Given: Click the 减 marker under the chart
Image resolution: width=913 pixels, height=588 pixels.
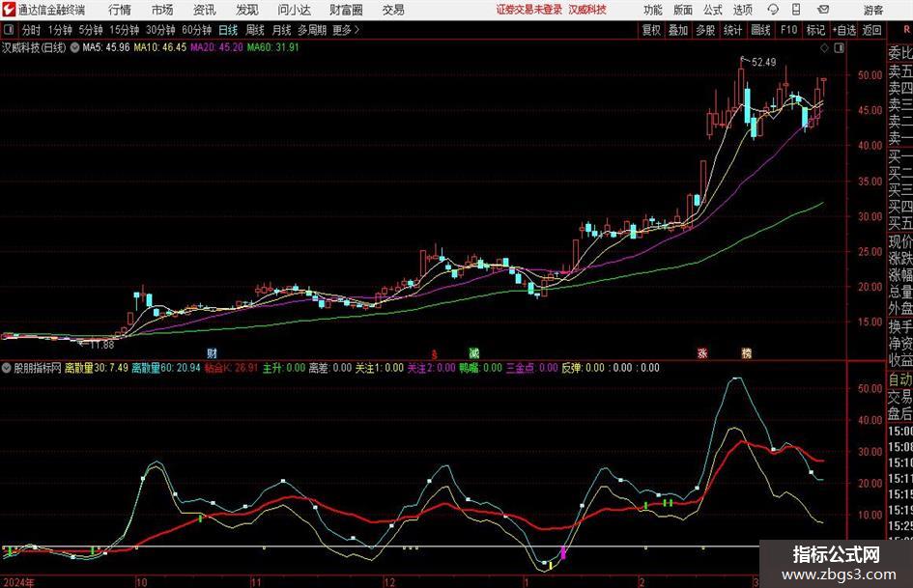Looking at the screenshot, I should click(474, 352).
